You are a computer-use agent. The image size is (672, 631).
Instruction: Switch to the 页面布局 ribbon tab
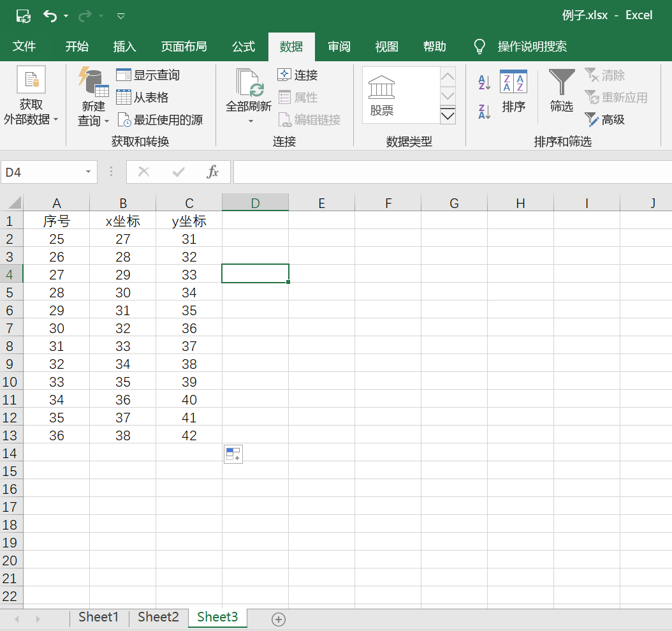[x=184, y=47]
